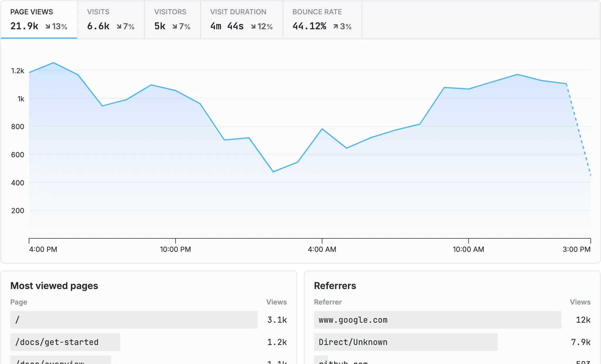601x364 pixels.
Task: Click the 10:00 PM axis marker
Action: (175, 249)
